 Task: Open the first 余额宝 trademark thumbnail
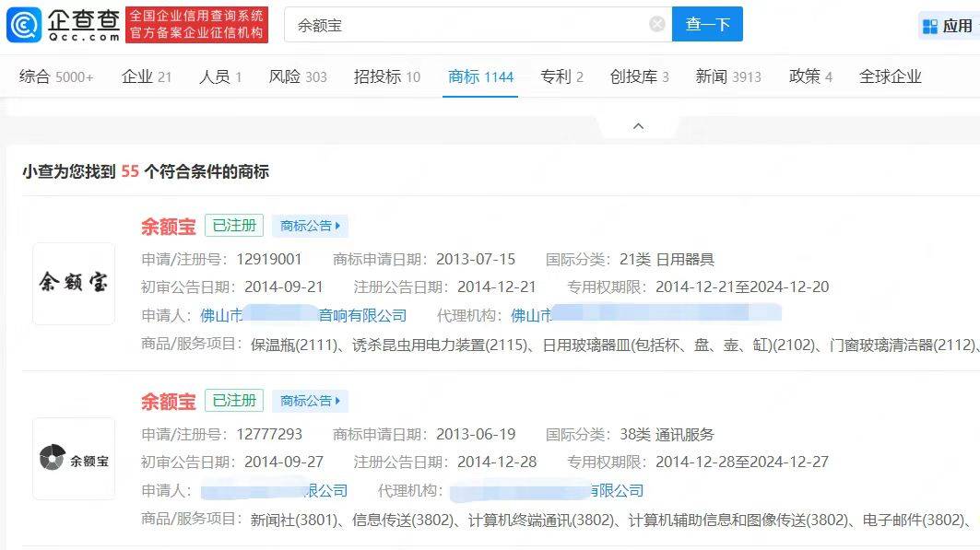(74, 284)
